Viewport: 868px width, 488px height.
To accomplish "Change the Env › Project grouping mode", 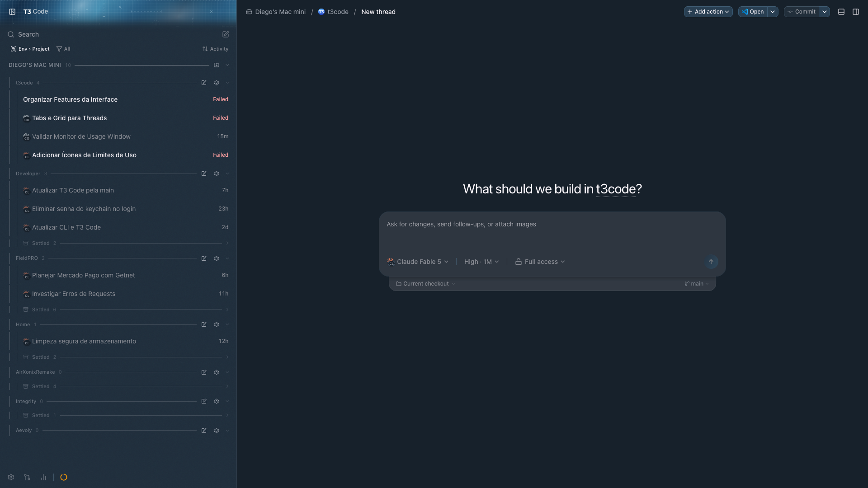I will tap(30, 49).
